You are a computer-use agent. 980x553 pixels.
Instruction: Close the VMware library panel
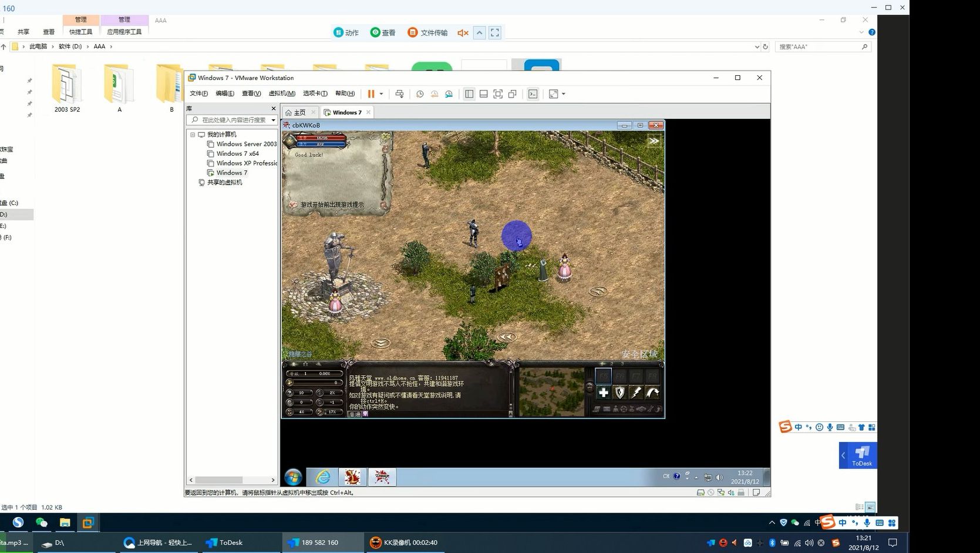pyautogui.click(x=273, y=109)
